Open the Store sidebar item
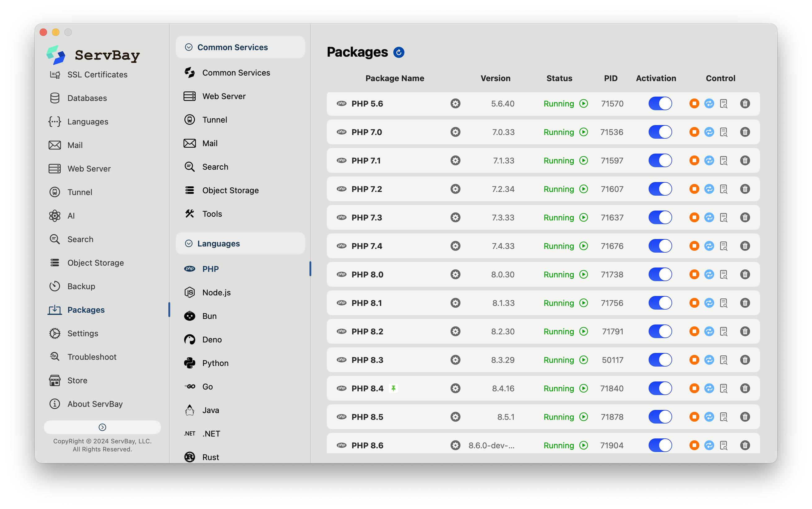The width and height of the screenshot is (812, 509). pos(68,381)
